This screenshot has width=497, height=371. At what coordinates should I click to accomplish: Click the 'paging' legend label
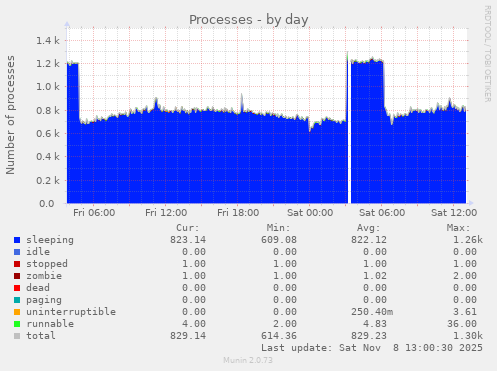click(x=44, y=300)
